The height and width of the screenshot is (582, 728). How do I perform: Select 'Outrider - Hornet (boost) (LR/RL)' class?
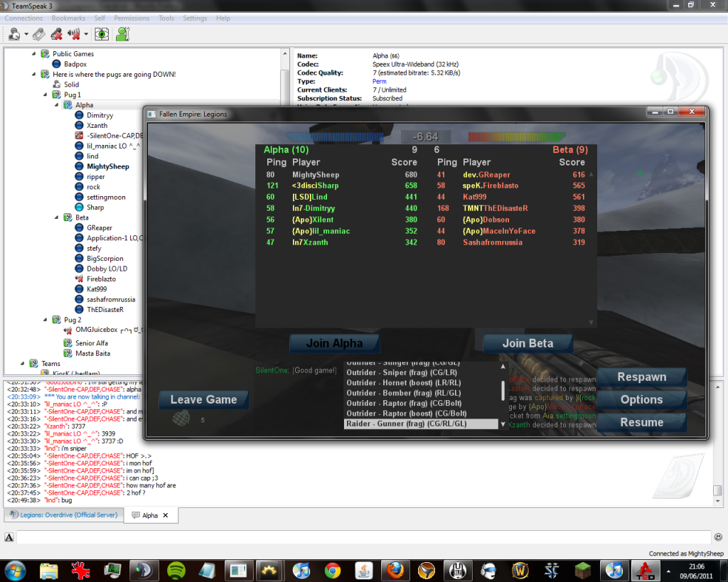click(421, 383)
